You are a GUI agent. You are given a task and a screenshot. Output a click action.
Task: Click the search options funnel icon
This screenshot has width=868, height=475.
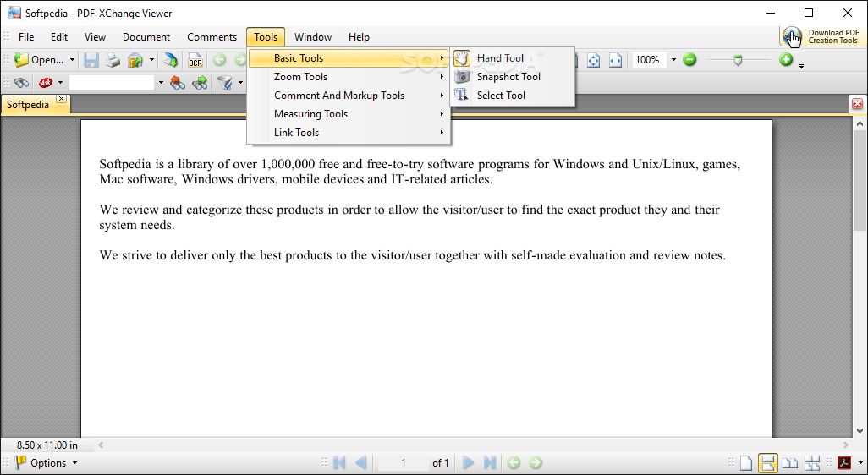pos(225,83)
